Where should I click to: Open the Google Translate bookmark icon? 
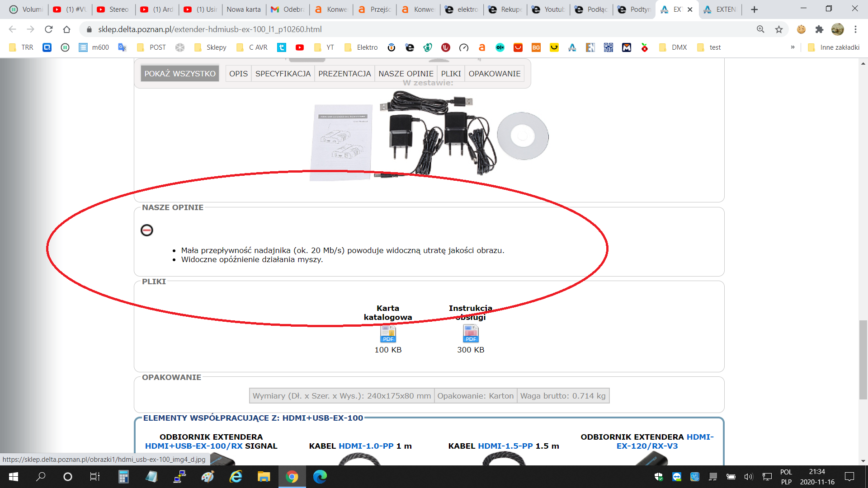coord(122,47)
